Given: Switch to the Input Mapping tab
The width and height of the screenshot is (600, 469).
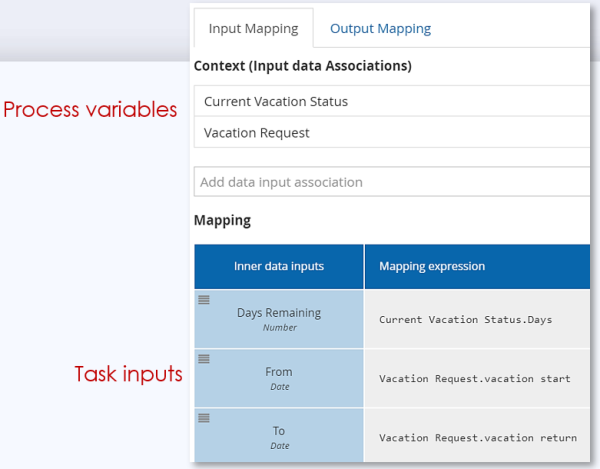Looking at the screenshot, I should [x=253, y=29].
